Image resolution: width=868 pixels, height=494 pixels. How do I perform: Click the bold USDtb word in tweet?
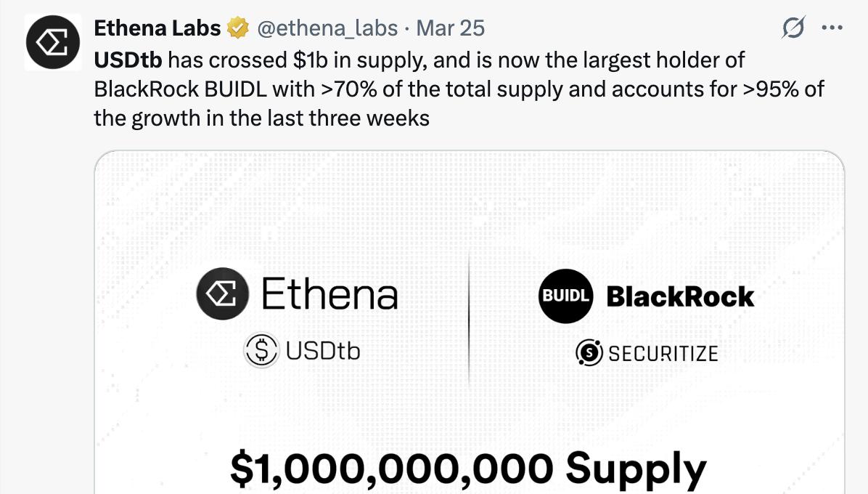[x=128, y=60]
